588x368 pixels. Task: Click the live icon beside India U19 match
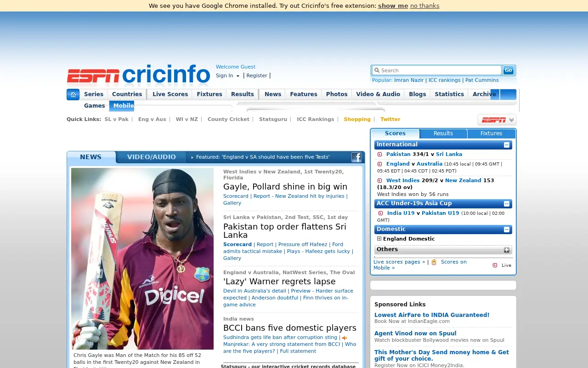pos(381,213)
